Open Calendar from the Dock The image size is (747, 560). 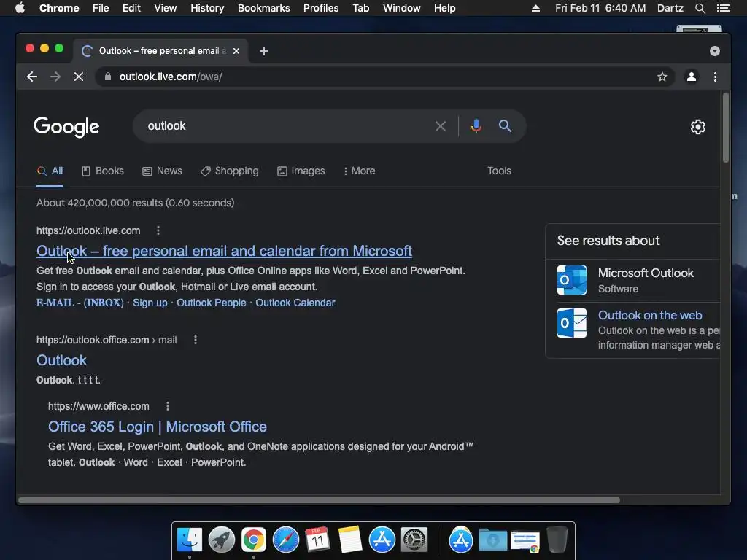tap(318, 540)
